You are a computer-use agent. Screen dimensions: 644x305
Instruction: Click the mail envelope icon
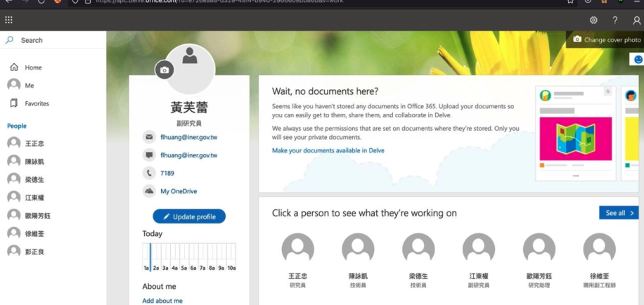coord(149,137)
